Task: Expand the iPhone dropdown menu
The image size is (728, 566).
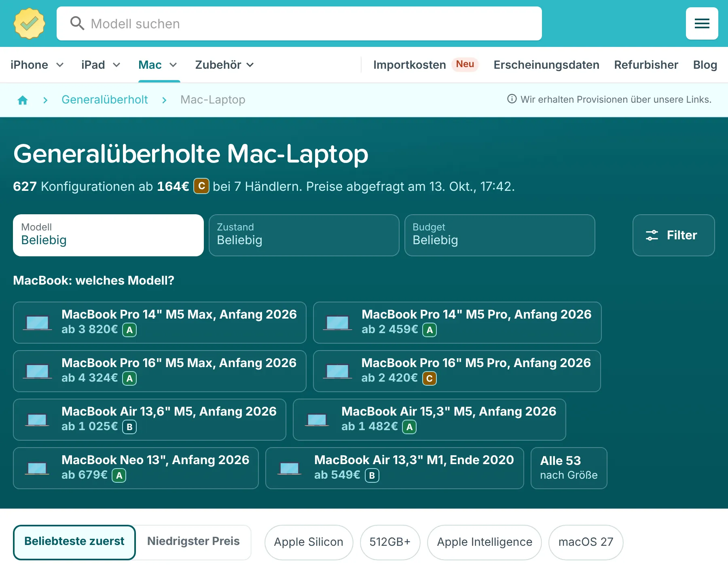Action: click(37, 65)
